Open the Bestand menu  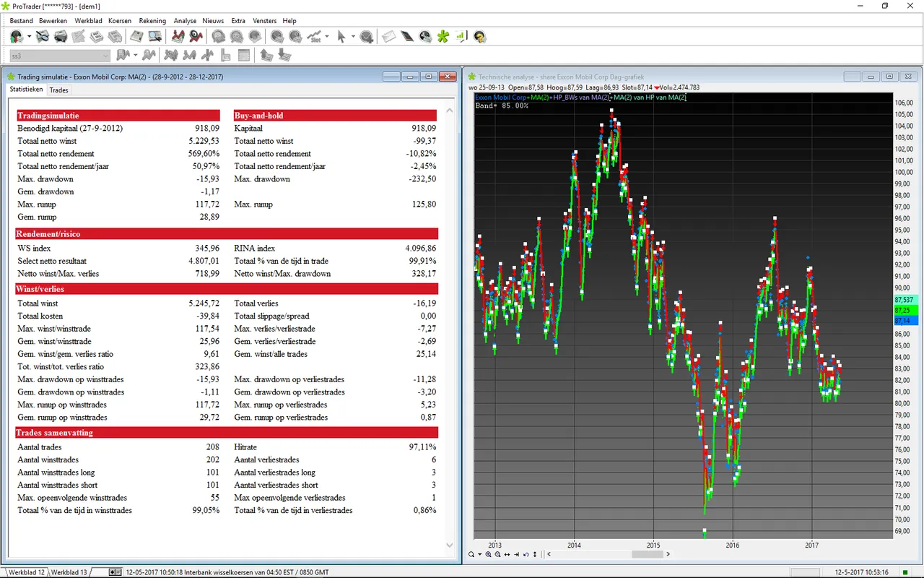22,21
